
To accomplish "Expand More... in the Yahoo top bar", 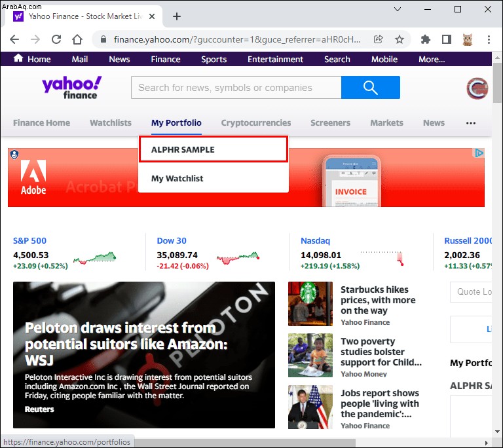I will click(x=432, y=59).
